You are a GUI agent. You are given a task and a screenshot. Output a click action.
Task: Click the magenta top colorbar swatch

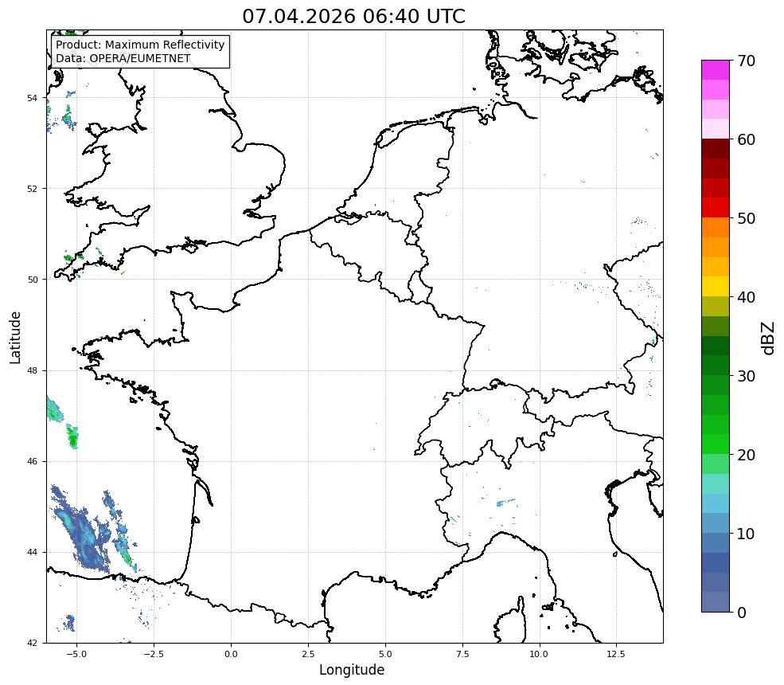pyautogui.click(x=716, y=70)
